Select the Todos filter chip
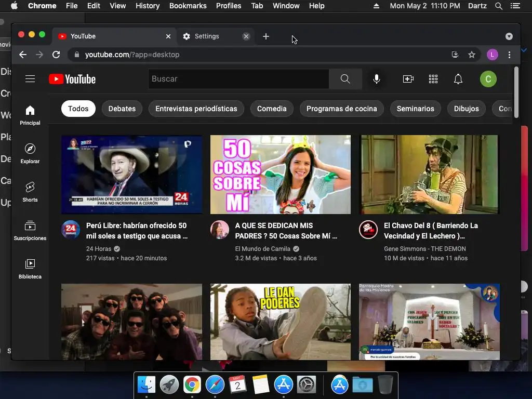The image size is (532, 399). tap(78, 109)
